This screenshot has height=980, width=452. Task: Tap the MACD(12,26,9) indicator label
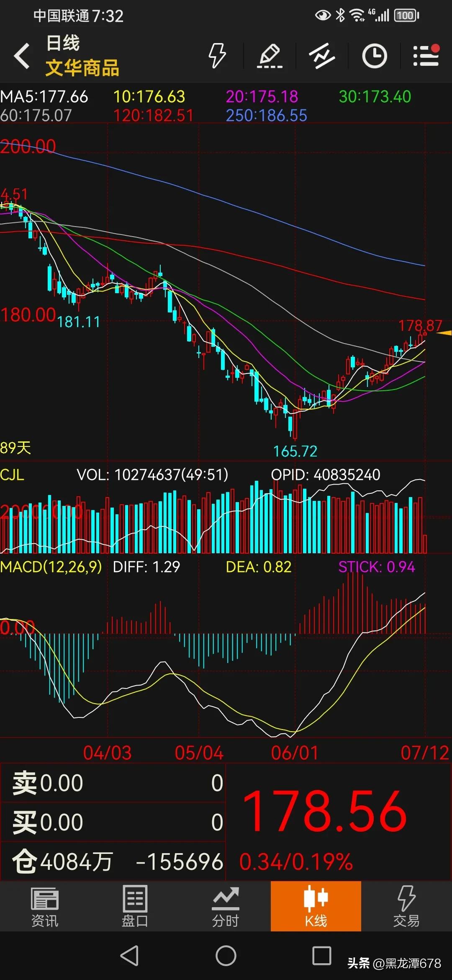point(51,567)
